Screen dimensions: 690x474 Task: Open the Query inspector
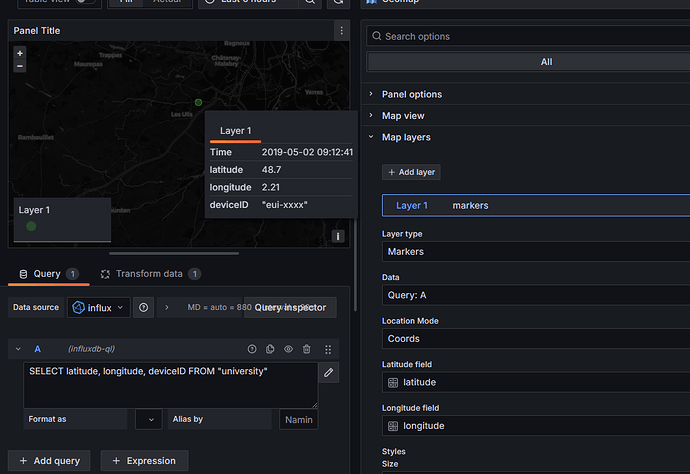290,307
